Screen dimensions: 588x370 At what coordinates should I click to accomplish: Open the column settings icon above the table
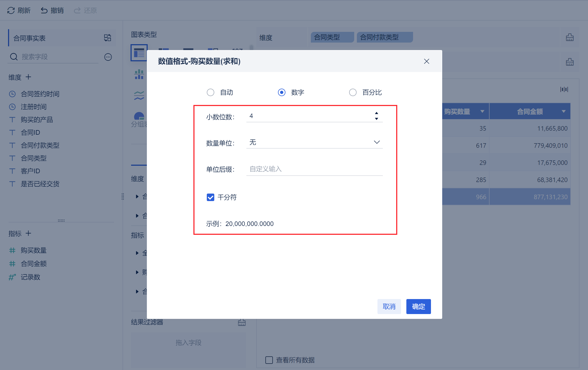[x=564, y=89]
